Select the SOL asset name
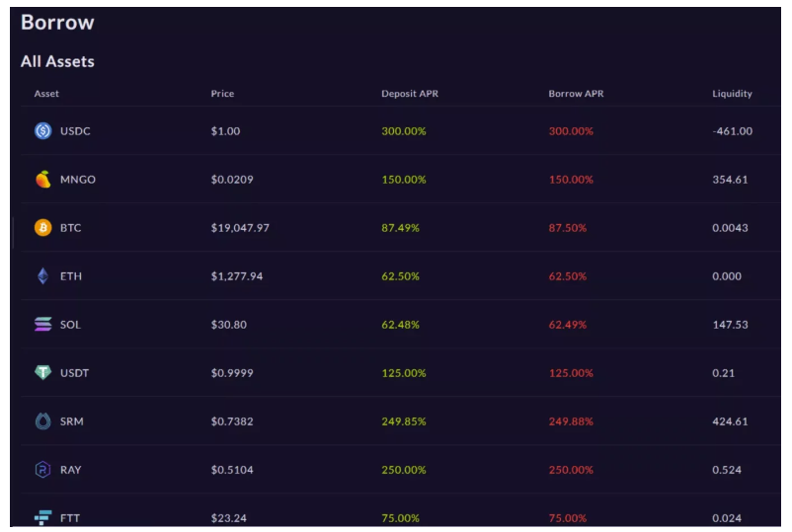792x532 pixels. click(x=70, y=325)
